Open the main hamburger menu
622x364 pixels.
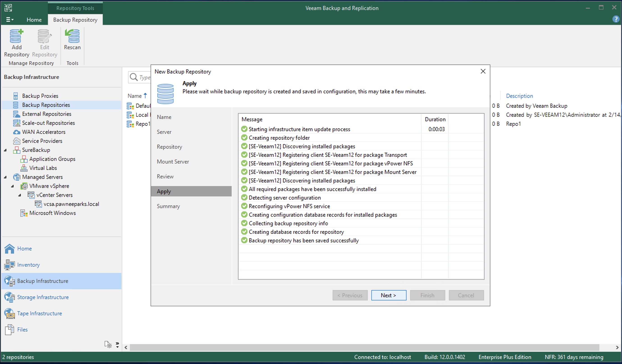tap(10, 20)
